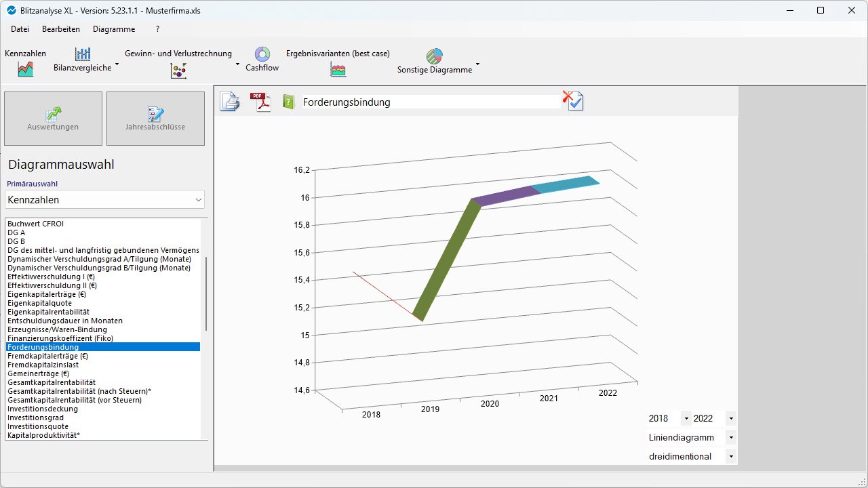Select Gemeinerträge (€) entry
The image size is (868, 488).
[103, 373]
